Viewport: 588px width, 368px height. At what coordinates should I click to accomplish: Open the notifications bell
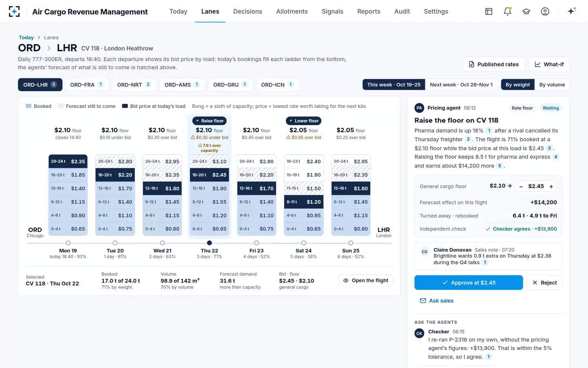[x=508, y=11]
